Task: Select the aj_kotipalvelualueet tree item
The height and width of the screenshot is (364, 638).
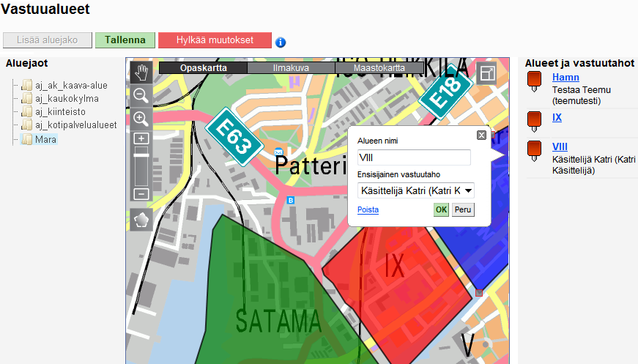Action: pos(76,125)
